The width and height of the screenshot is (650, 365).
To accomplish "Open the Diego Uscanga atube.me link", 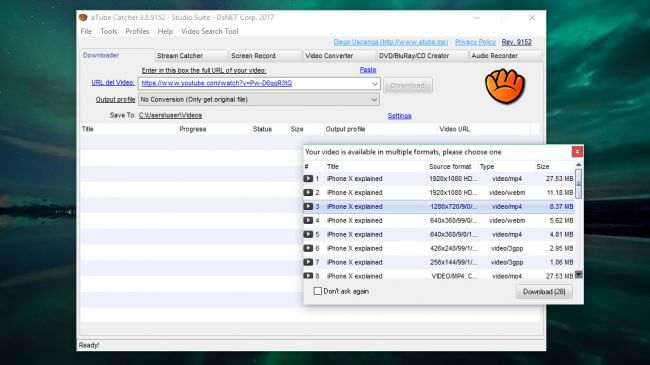I will click(390, 42).
